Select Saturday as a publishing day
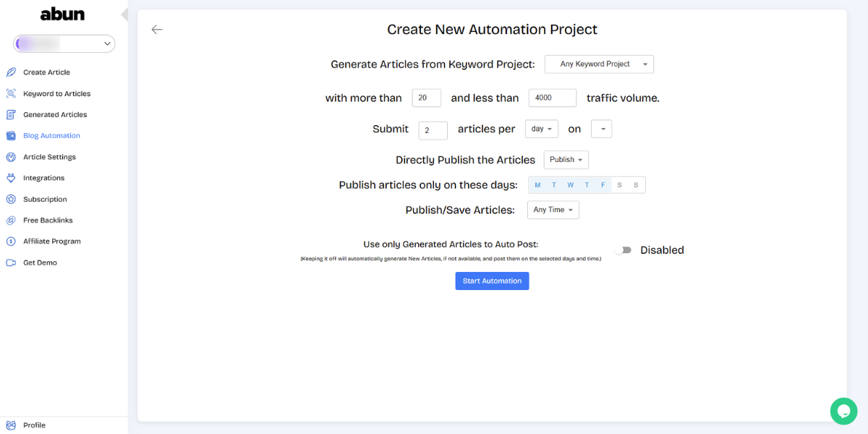The image size is (868, 434). [619, 184]
